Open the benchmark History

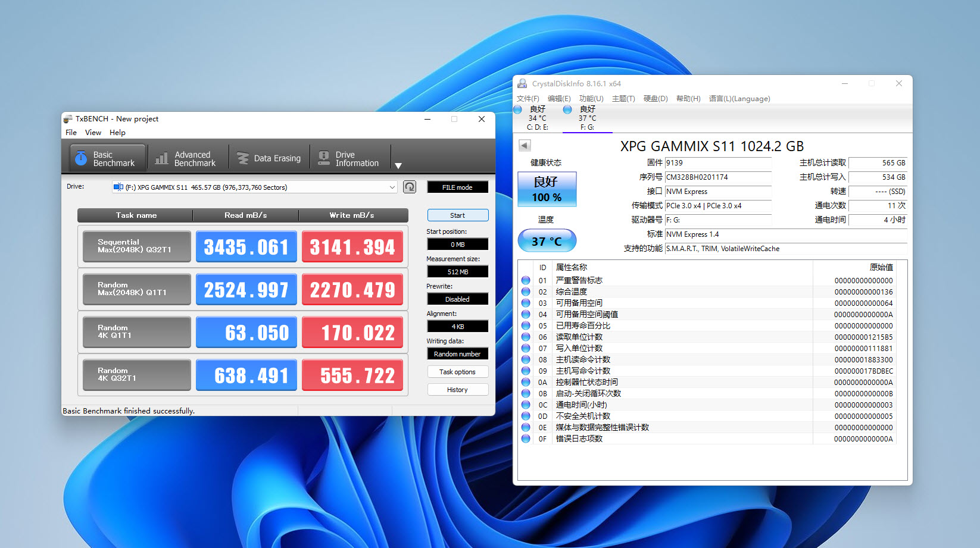[x=457, y=389]
